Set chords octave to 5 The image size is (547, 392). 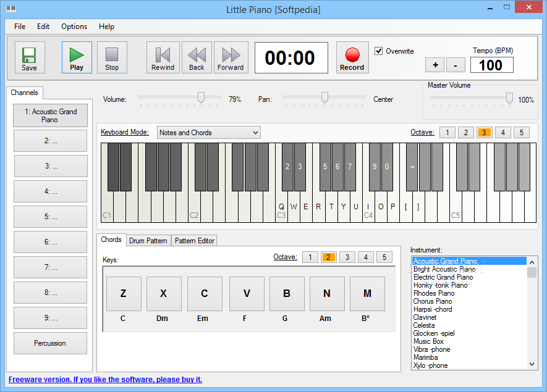coord(384,257)
